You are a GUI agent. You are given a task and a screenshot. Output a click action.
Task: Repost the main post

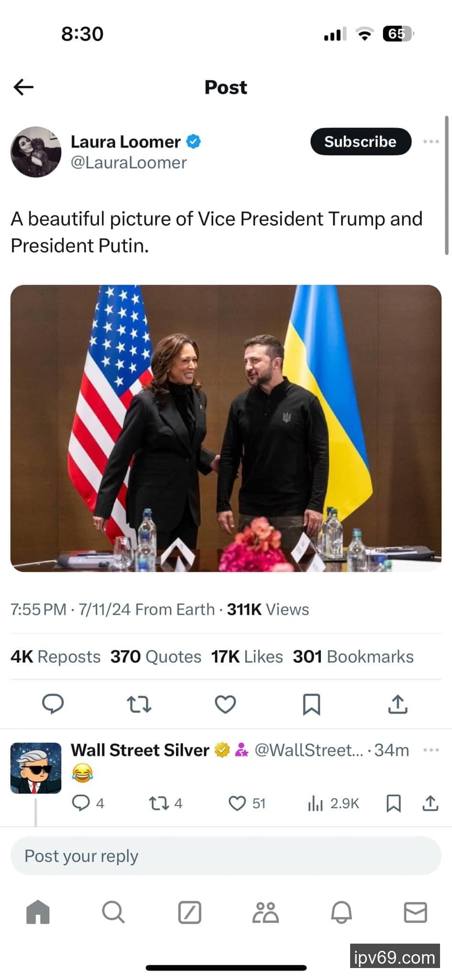click(x=139, y=704)
